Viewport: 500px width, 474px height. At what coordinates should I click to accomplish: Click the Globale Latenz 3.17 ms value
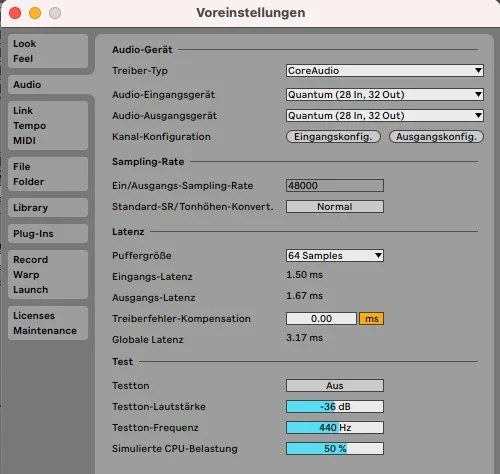[304, 338]
